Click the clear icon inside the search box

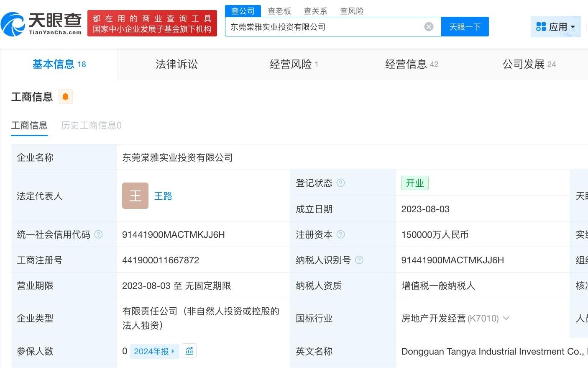click(x=429, y=26)
